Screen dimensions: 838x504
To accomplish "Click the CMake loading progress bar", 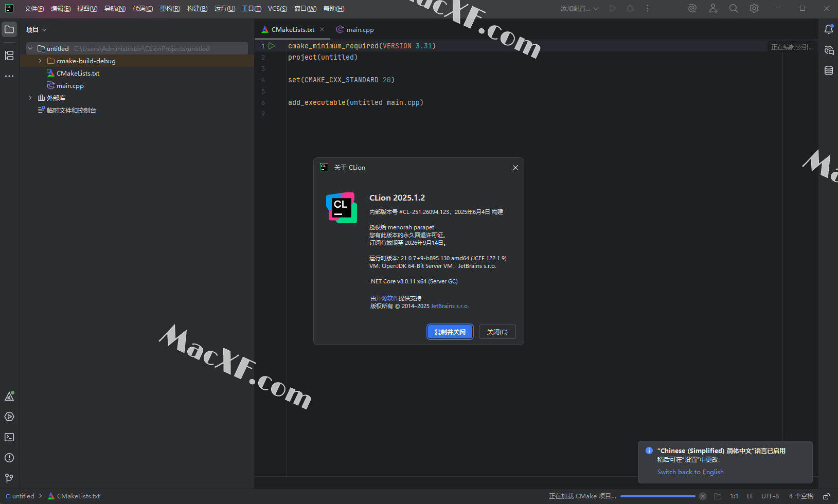I will 658,496.
